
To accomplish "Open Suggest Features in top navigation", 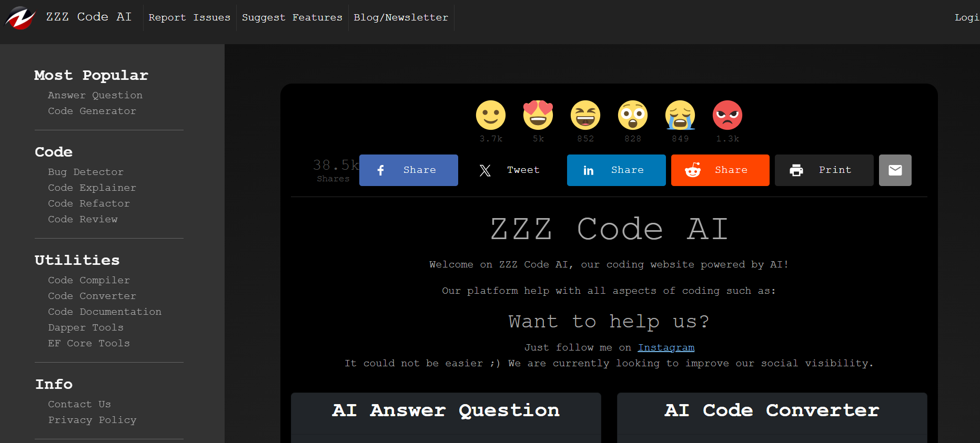I will point(292,17).
